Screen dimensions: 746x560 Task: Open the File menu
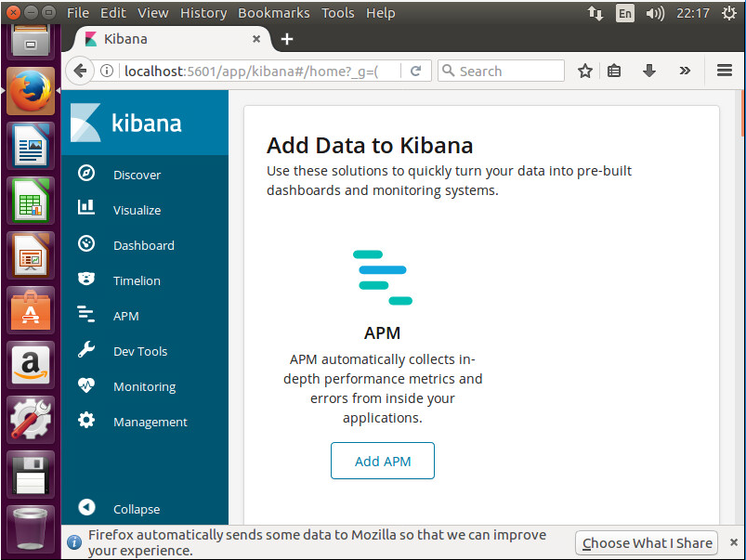coord(77,13)
